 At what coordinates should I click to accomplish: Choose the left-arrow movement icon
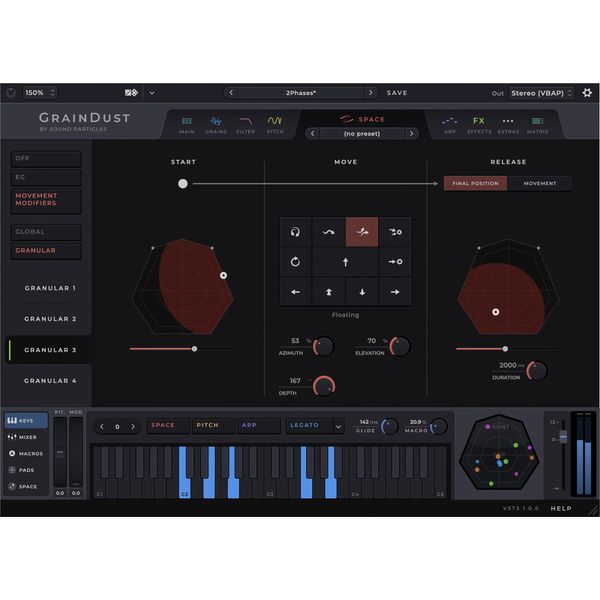(x=295, y=292)
